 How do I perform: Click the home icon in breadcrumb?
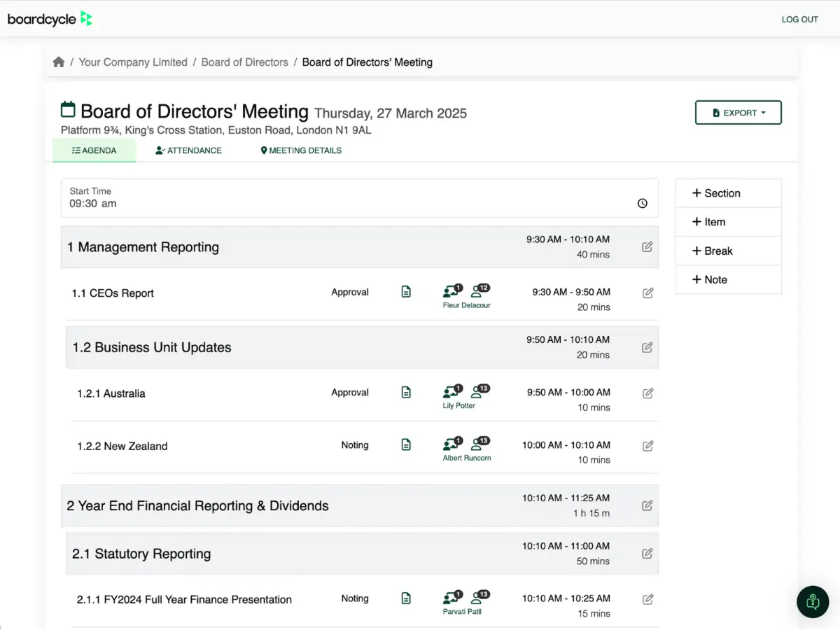(59, 62)
